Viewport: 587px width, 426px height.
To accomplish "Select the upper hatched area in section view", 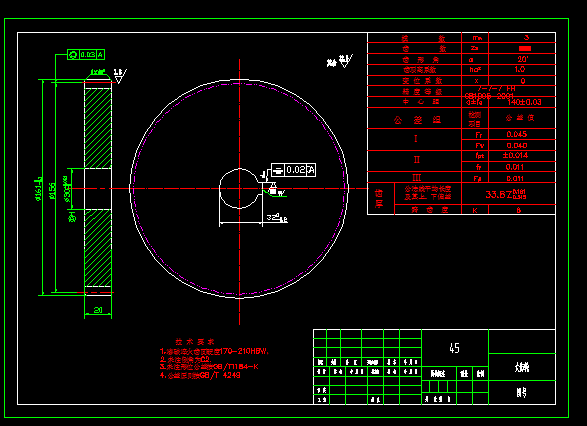I will pyautogui.click(x=98, y=128).
